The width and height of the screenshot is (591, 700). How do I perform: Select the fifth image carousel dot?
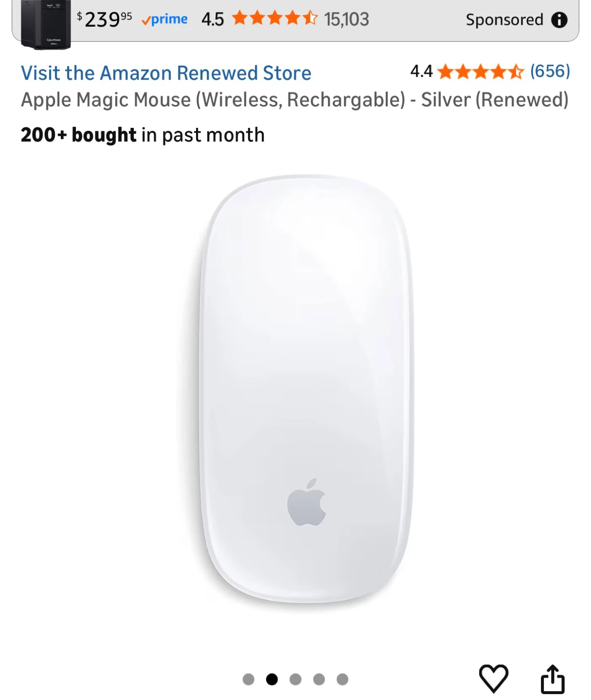(342, 679)
